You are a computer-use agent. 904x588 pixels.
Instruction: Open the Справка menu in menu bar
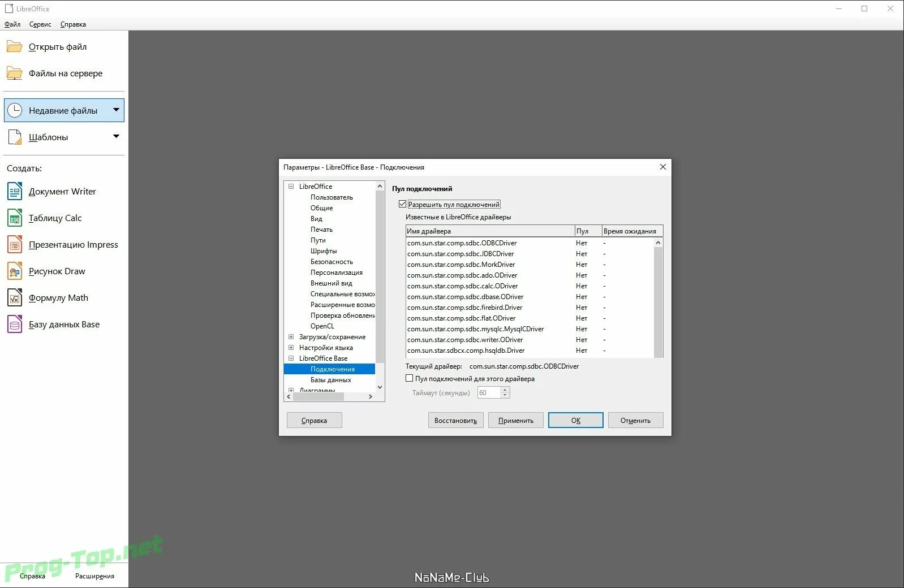pyautogui.click(x=73, y=24)
